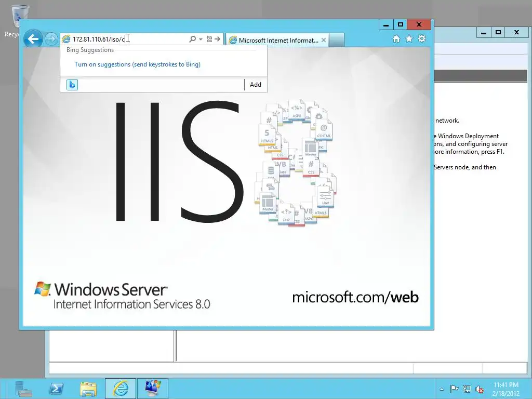Screen dimensions: 532x399
Task: Open the taskbar clock showing 11:41 PM
Action: tap(506, 389)
